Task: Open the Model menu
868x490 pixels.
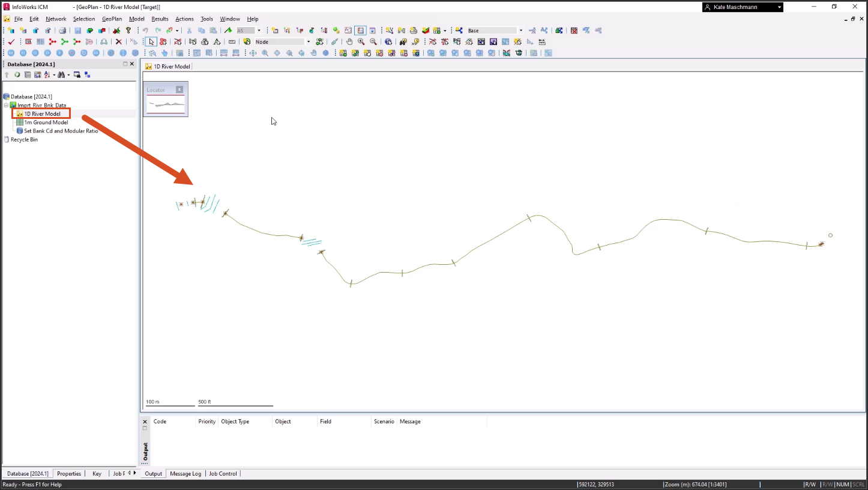Action: pos(137,19)
